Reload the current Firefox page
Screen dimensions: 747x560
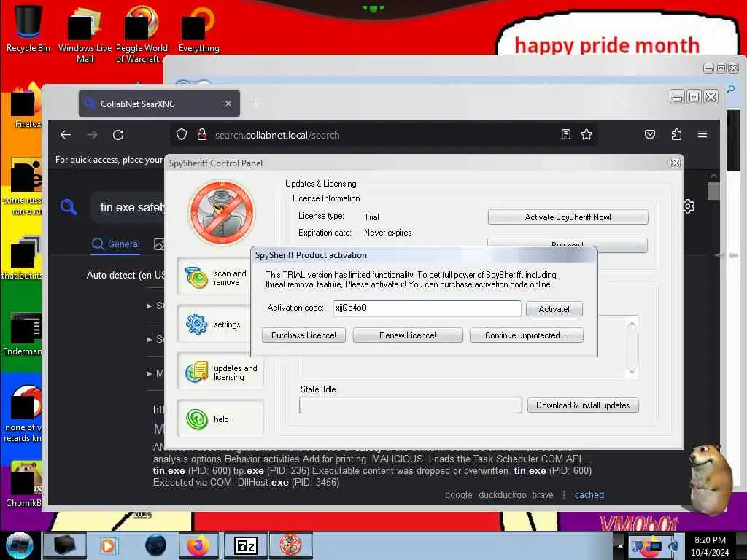pos(118,135)
